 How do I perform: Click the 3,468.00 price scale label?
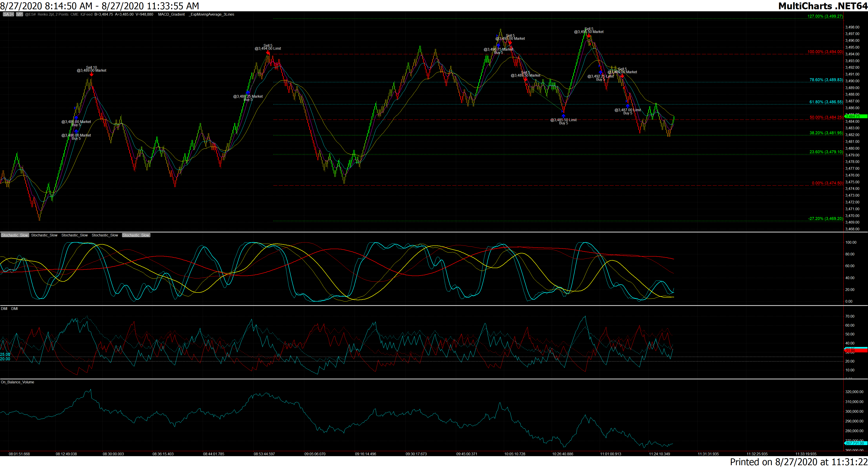tap(852, 229)
